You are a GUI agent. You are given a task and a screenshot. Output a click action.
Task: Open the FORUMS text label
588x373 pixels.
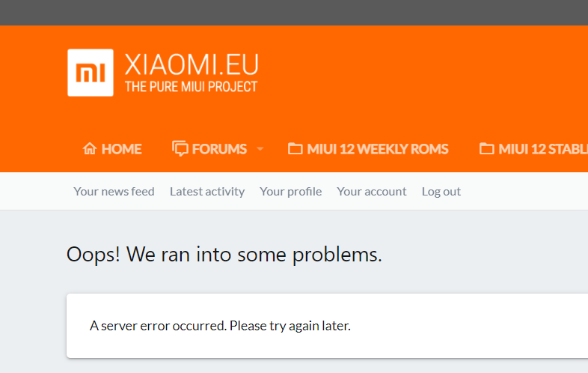(x=219, y=149)
